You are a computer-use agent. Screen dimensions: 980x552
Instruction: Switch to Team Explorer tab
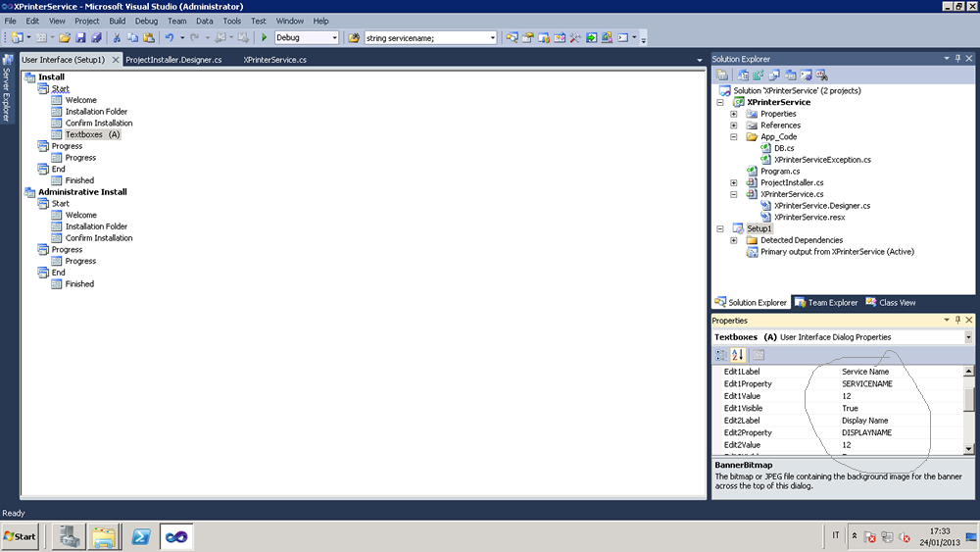click(826, 303)
